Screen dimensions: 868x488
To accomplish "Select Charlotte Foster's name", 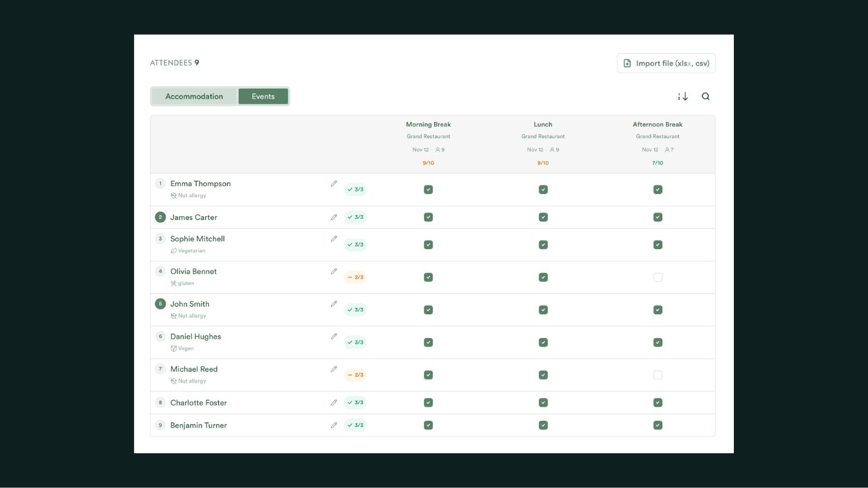I will tap(198, 402).
